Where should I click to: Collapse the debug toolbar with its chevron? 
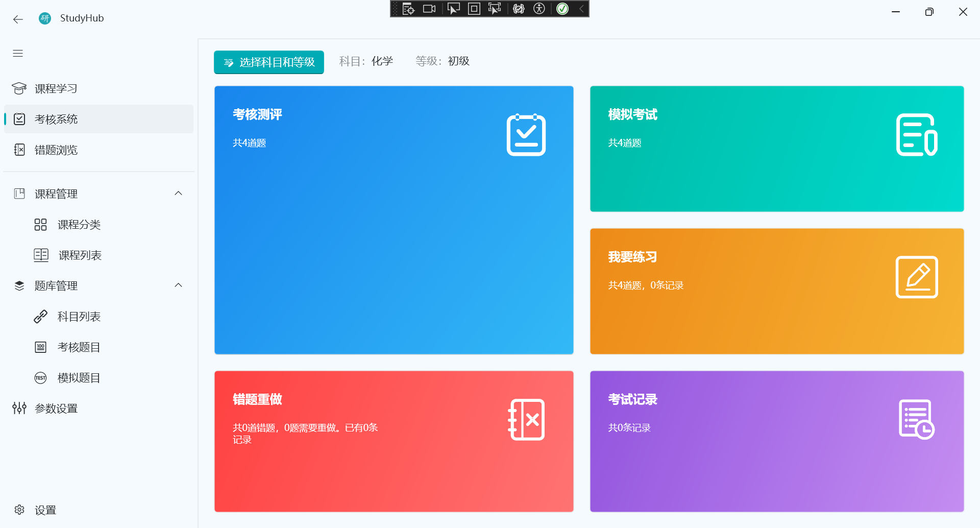581,9
